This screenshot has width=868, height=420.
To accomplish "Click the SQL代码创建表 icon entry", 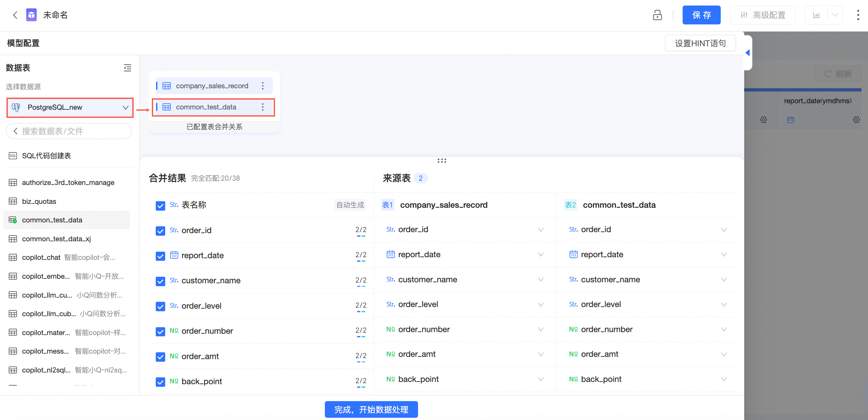I will pyautogui.click(x=13, y=156).
